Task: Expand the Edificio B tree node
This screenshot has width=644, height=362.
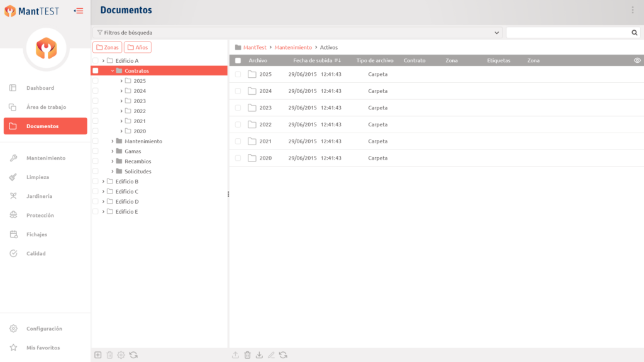Action: [103, 182]
